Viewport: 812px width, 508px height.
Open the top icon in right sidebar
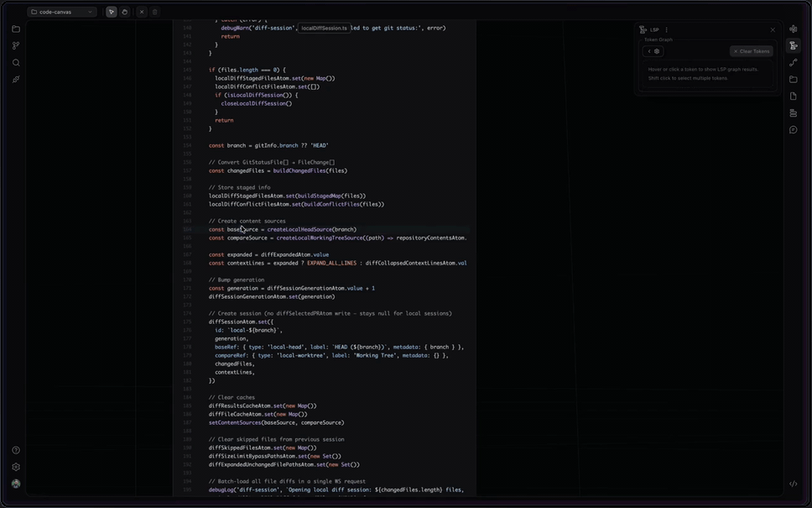(x=794, y=29)
